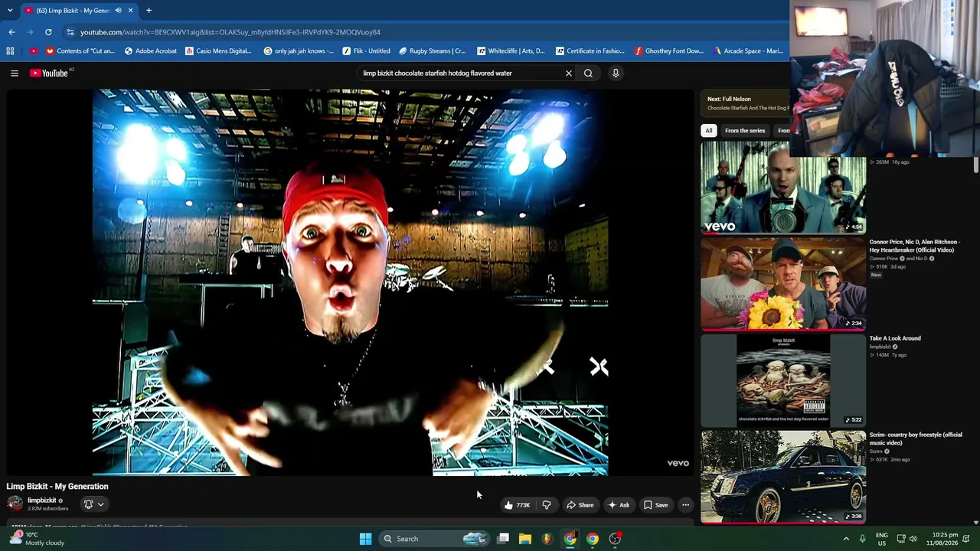Select the 'All' filter chip

[x=709, y=131]
